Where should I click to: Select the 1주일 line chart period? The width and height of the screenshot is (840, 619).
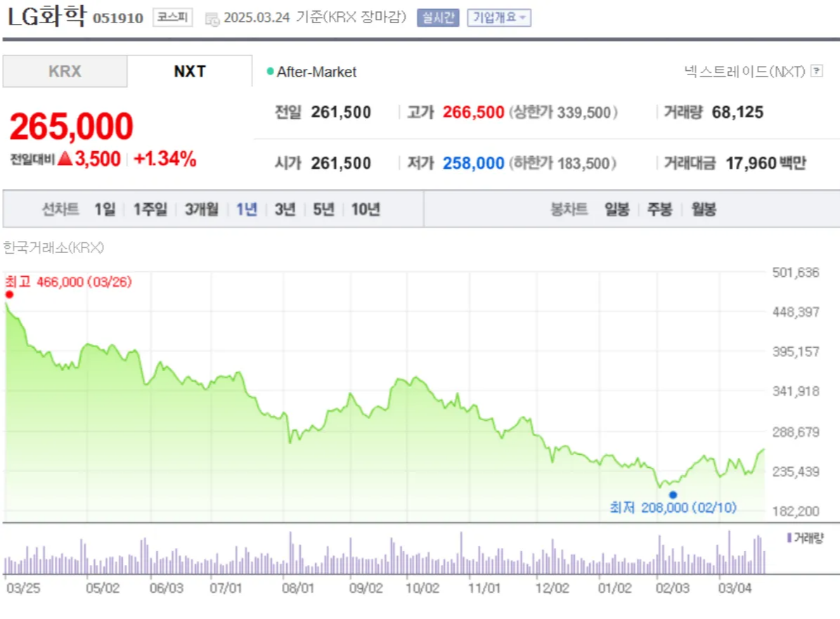tap(150, 209)
